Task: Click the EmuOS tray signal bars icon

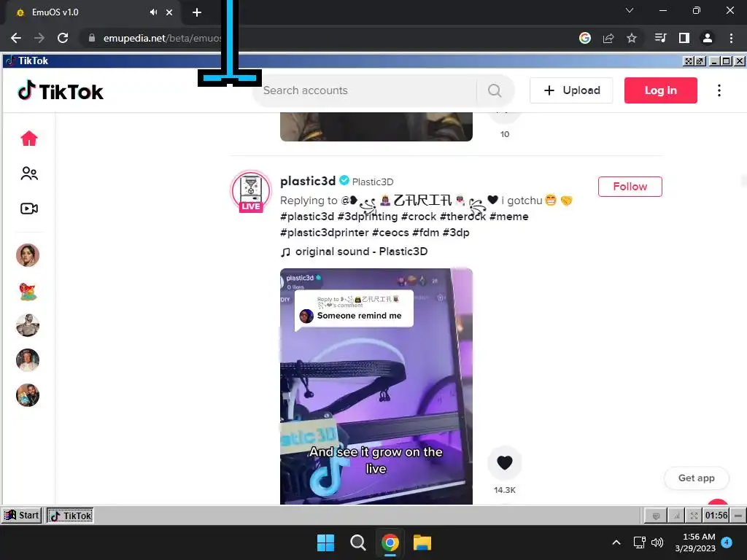Action: (676, 516)
